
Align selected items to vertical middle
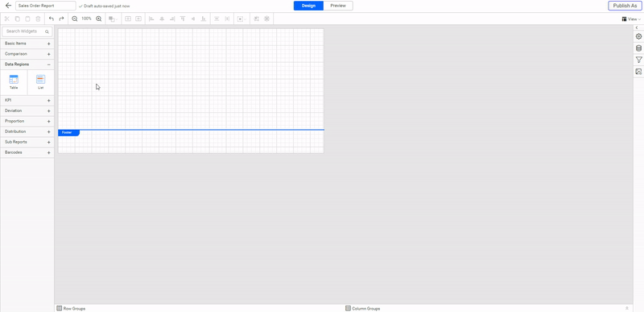[x=193, y=19]
